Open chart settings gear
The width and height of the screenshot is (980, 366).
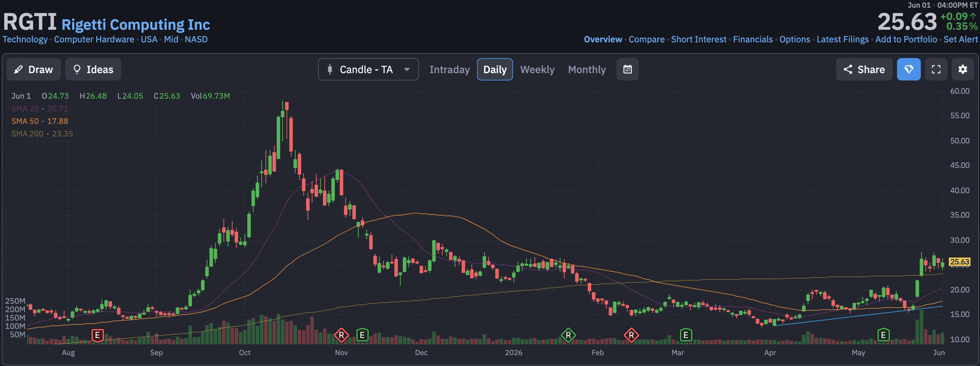point(962,70)
